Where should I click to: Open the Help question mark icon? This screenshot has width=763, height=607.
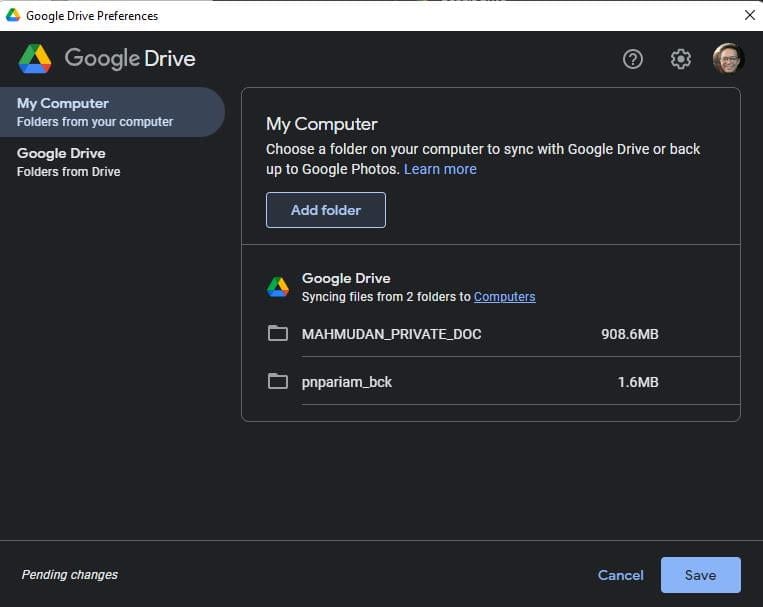[x=632, y=59]
